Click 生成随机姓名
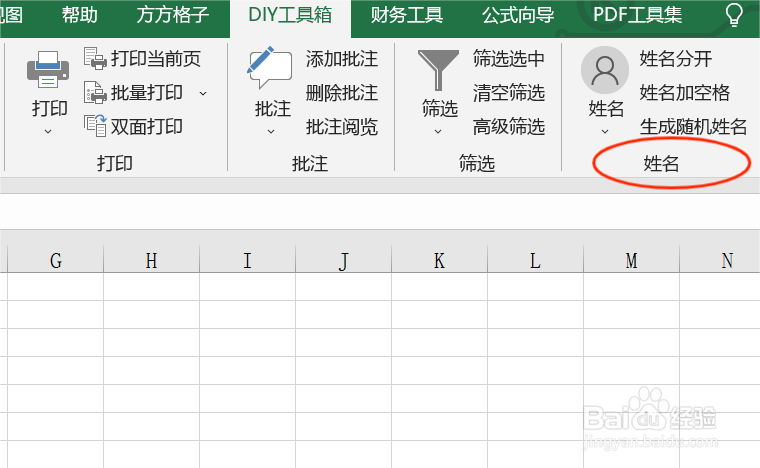Viewport: 760px width, 468px height. 693,126
